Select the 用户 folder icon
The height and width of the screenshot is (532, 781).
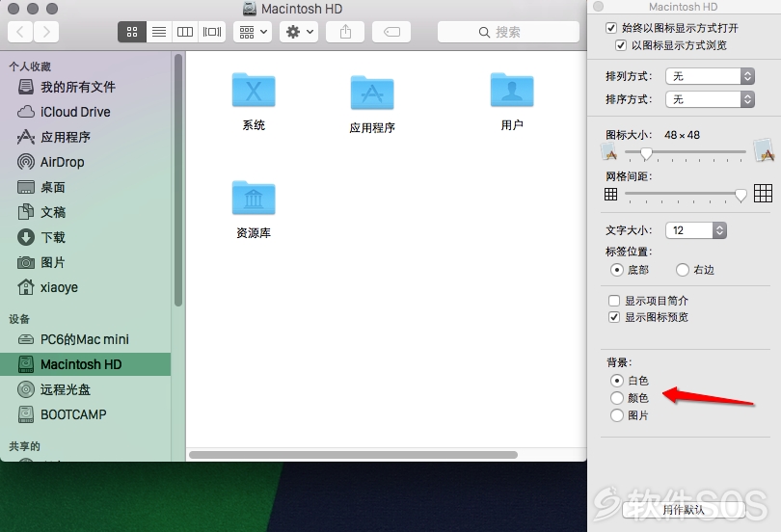coord(512,90)
